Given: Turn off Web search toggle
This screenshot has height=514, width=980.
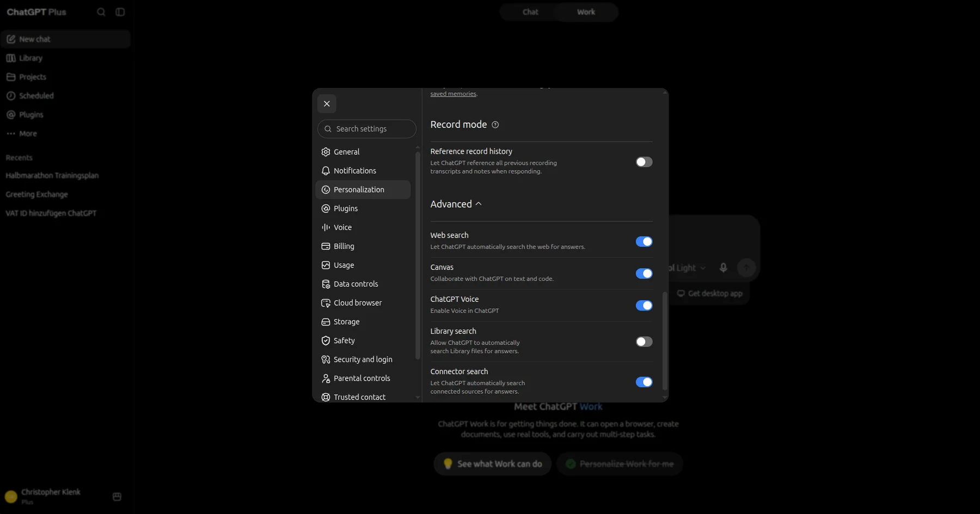Looking at the screenshot, I should [x=644, y=241].
